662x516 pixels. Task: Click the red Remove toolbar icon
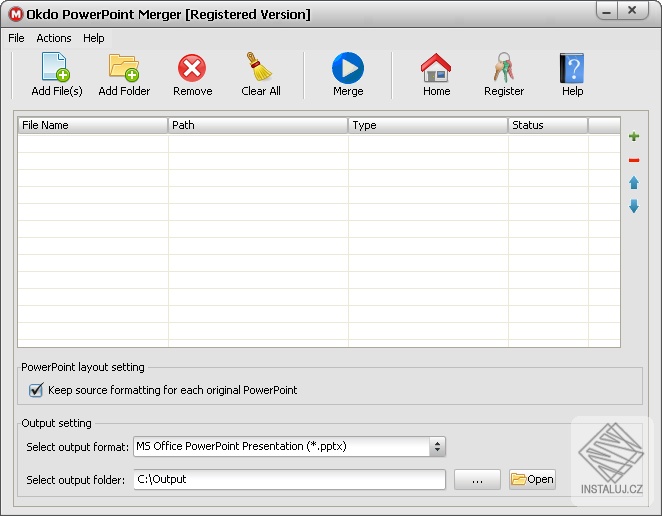[x=192, y=68]
